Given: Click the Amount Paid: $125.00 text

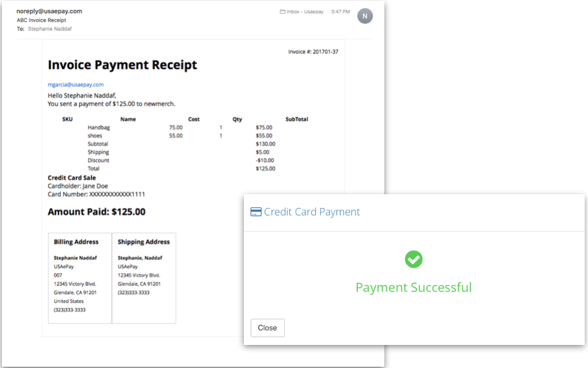Looking at the screenshot, I should tap(96, 212).
